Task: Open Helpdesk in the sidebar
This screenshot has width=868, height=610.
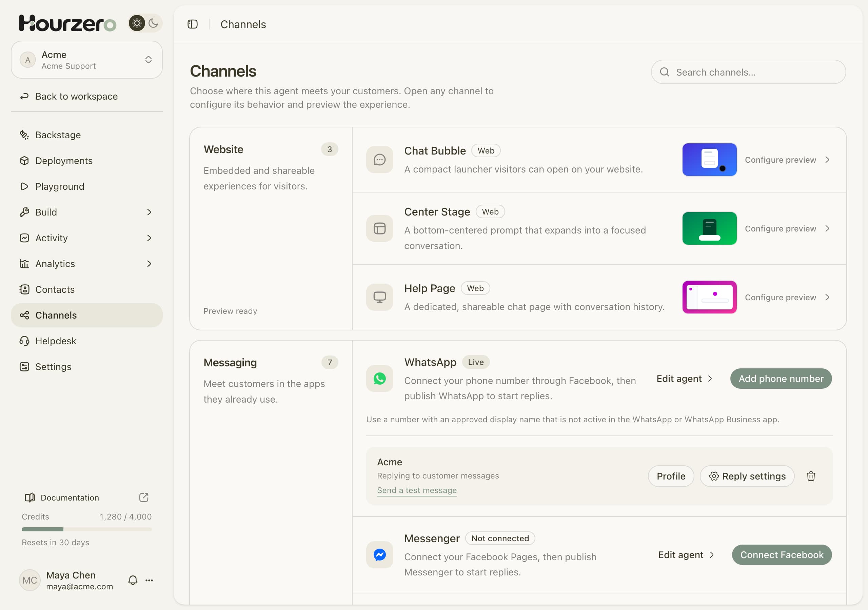Action: click(86, 341)
